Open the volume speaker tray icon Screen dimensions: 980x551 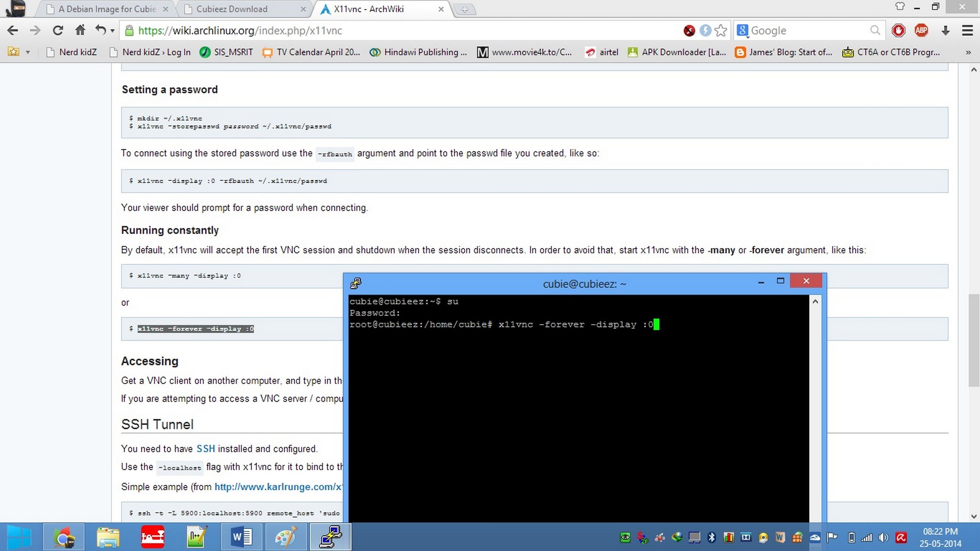pyautogui.click(x=884, y=538)
